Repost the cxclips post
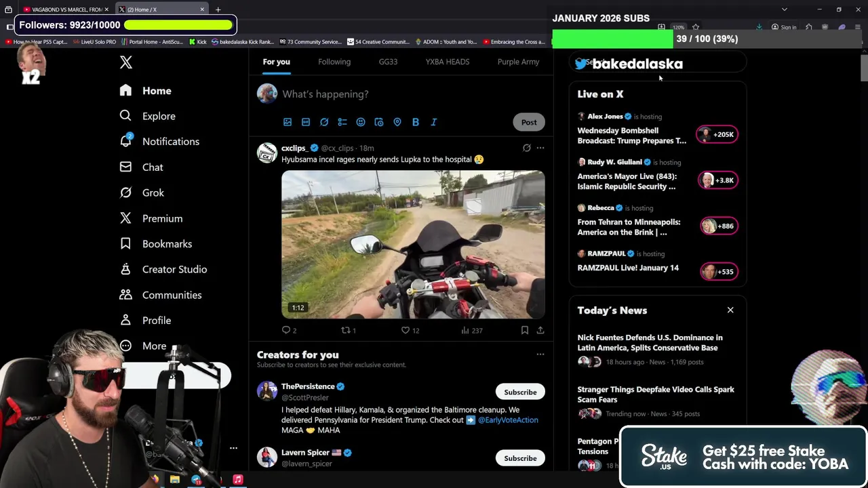This screenshot has height=488, width=868. (x=348, y=330)
